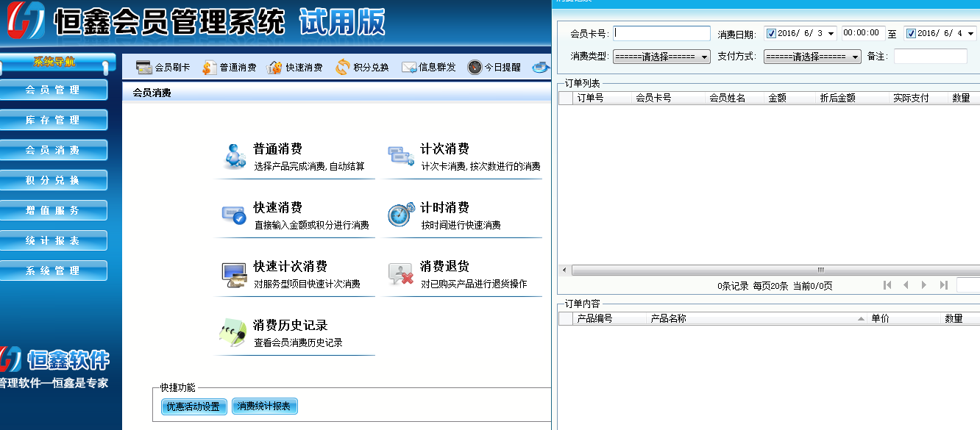Open 快速计次消费 link

[x=291, y=266]
